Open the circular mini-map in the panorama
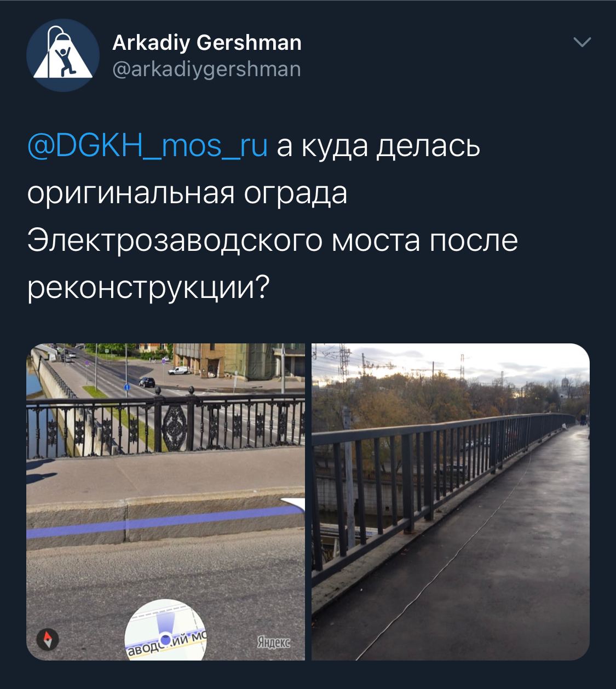Image resolution: width=616 pixels, height=689 pixels. pyautogui.click(x=165, y=630)
